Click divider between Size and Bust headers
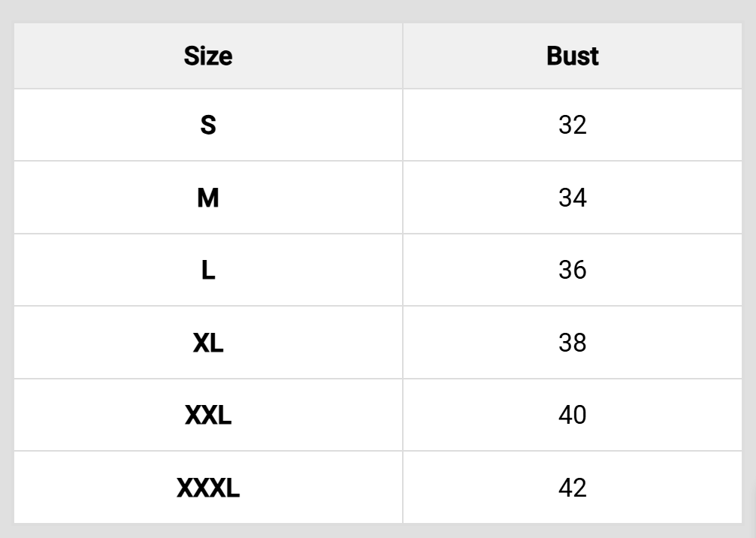 (x=403, y=56)
